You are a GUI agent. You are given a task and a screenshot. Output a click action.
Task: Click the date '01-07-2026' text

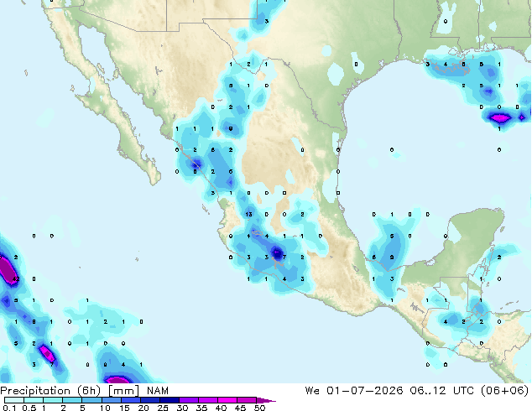pos(365,391)
